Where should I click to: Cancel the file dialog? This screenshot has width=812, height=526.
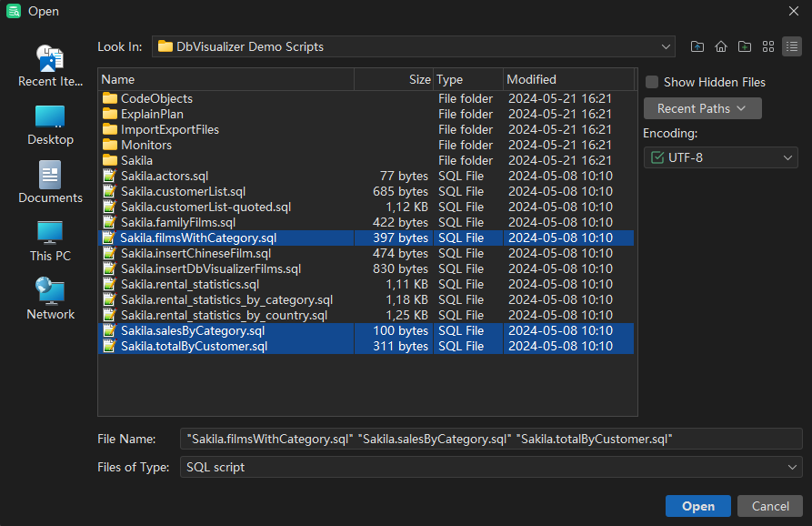(769, 506)
